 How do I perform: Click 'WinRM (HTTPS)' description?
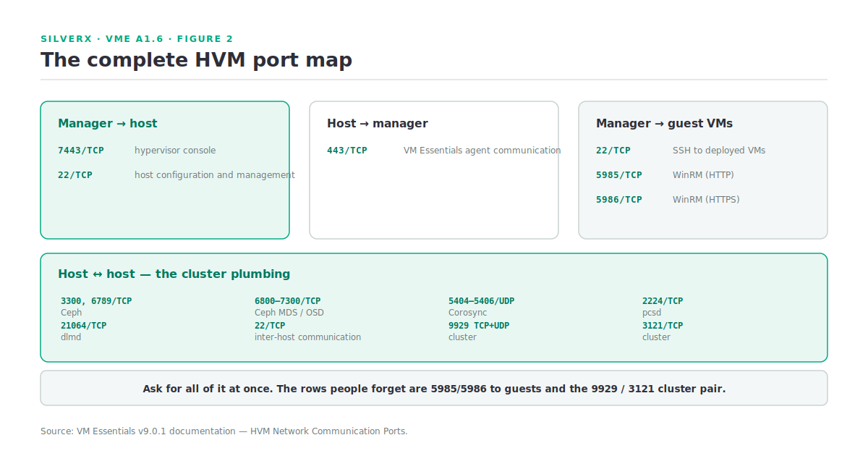coord(706,200)
